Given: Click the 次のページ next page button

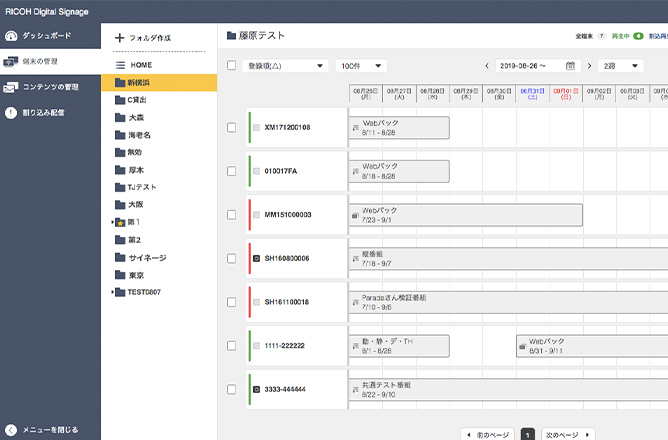Looking at the screenshot, I should [x=568, y=435].
